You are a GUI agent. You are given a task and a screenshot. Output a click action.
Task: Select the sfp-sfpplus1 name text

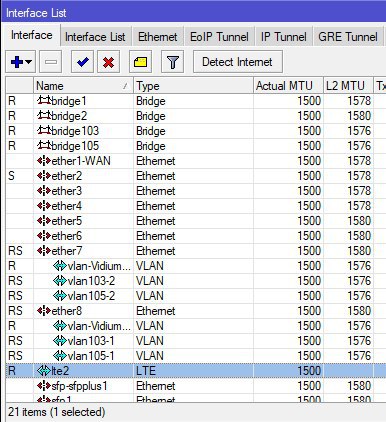pos(80,387)
